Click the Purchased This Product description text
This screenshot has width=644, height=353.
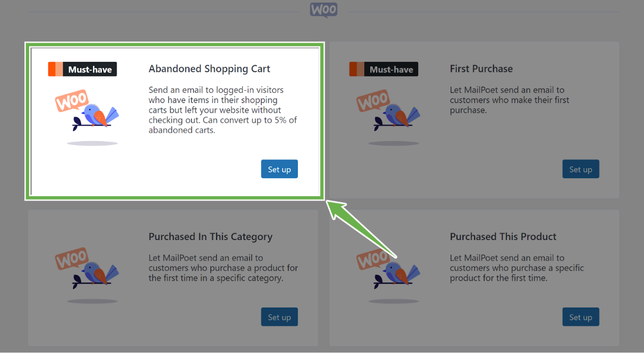[517, 268]
